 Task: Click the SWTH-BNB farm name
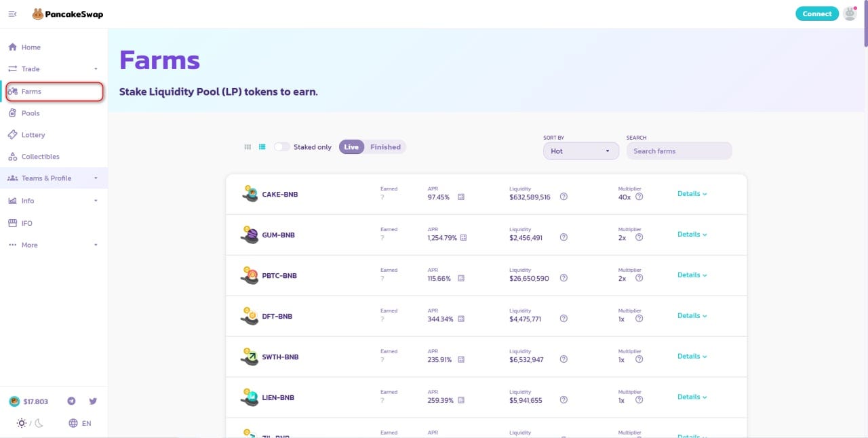pos(281,357)
